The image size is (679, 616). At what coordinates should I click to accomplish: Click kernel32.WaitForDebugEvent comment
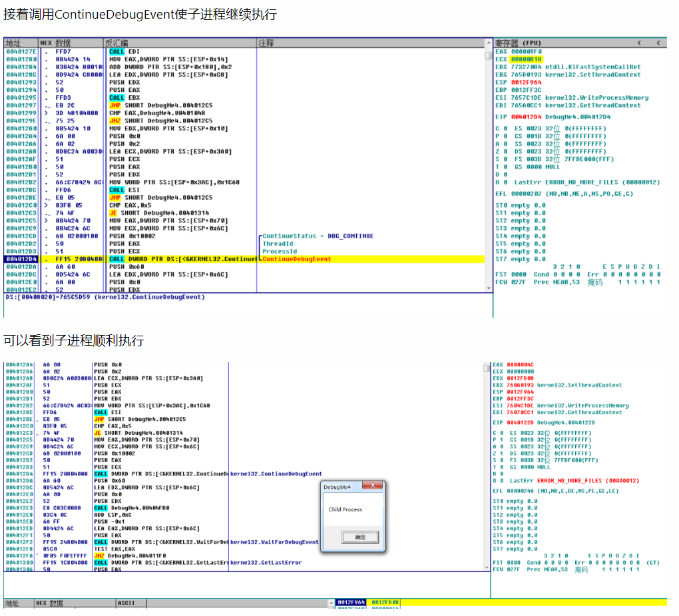[x=274, y=542]
